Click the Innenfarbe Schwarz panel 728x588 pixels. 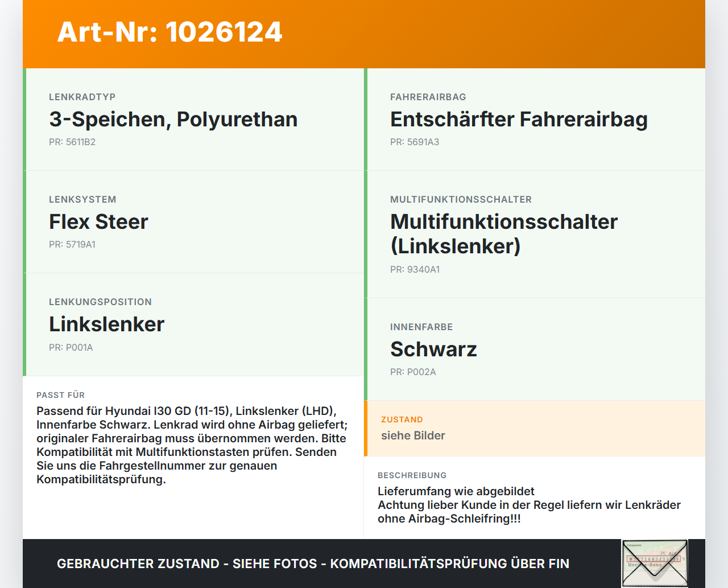point(535,348)
